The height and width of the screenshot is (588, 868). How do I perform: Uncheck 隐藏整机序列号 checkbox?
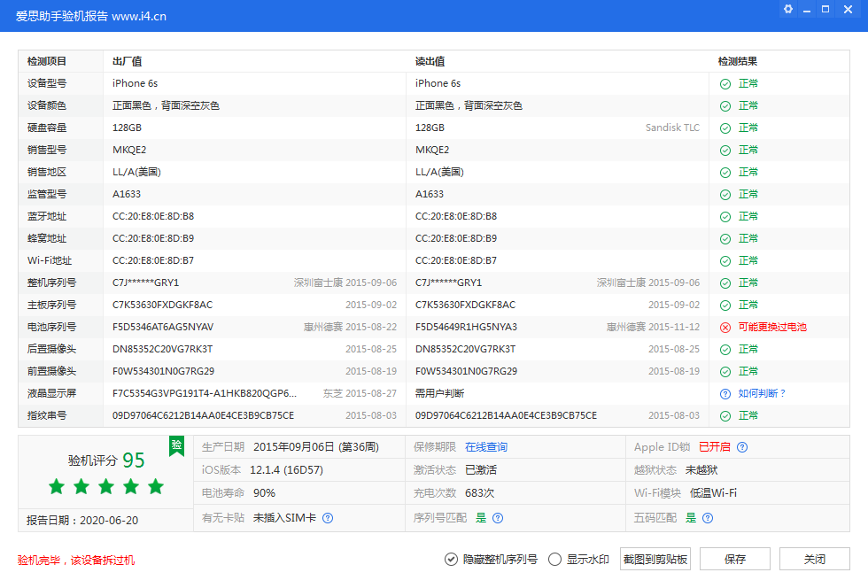point(452,560)
